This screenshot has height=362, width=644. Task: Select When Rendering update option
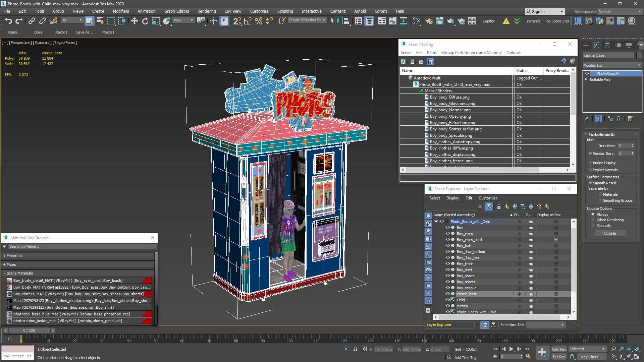(x=593, y=220)
